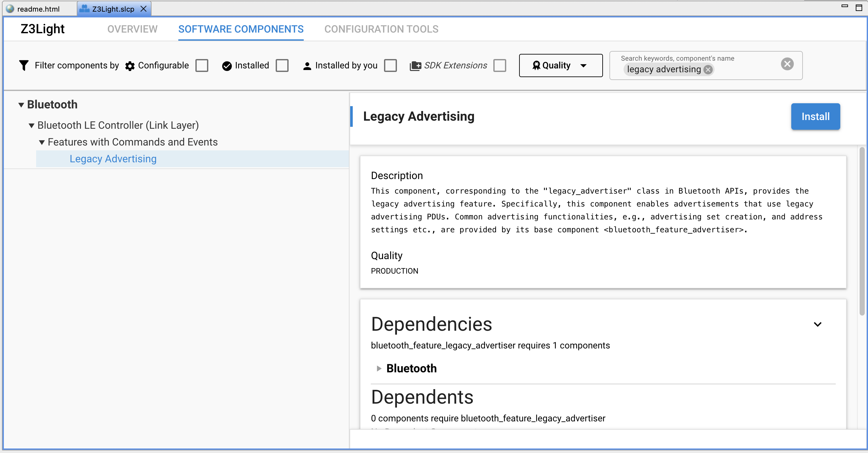Click the Installed check-circle icon
The height and width of the screenshot is (453, 868).
tap(226, 65)
